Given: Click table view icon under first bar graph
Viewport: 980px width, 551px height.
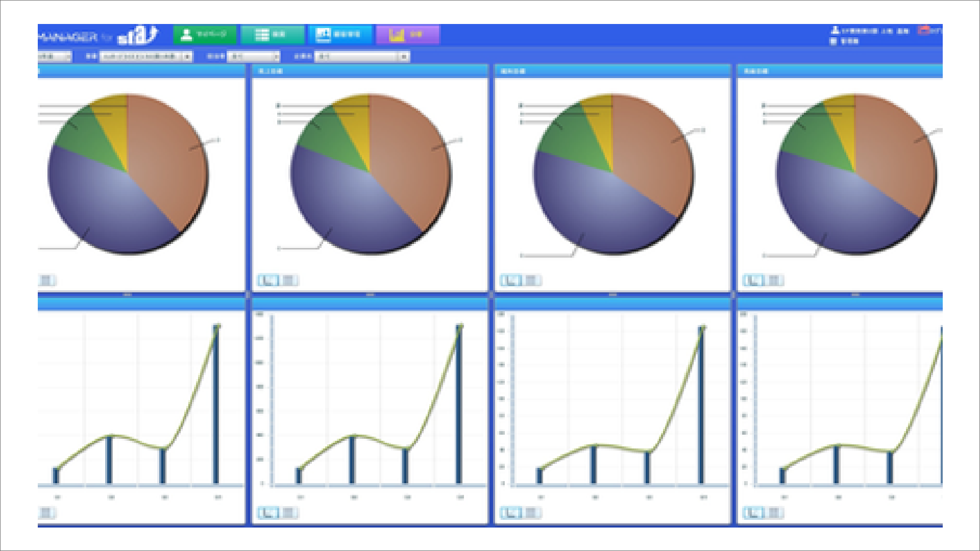Looking at the screenshot, I should pyautogui.click(x=46, y=513).
